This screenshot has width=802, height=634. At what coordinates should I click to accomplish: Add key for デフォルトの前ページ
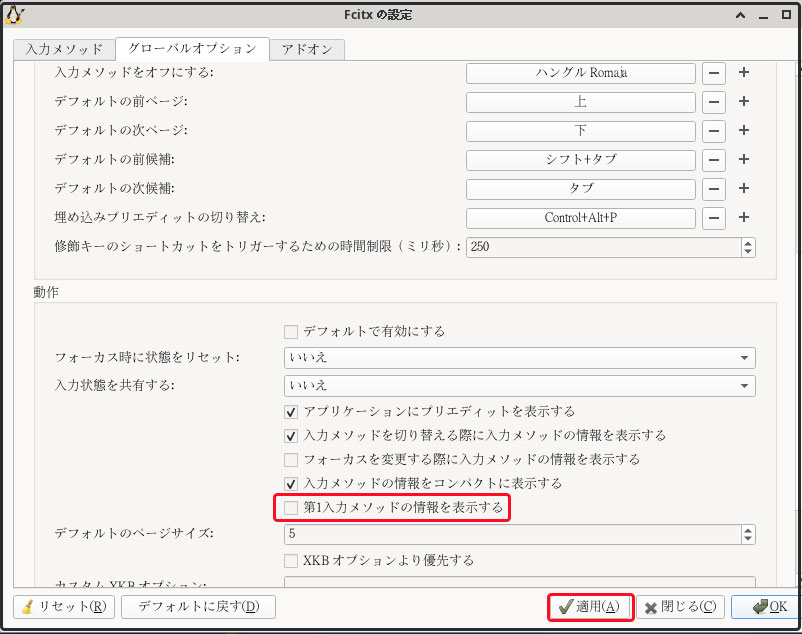744,102
